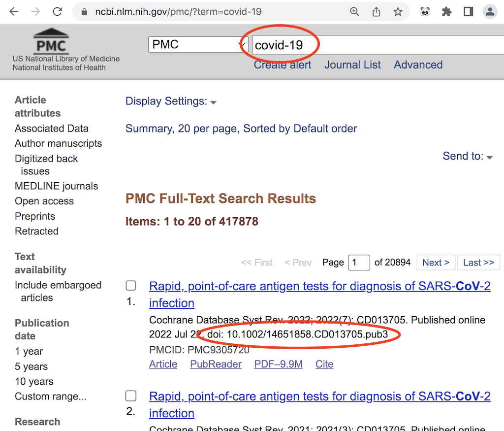This screenshot has height=431, width=504.
Task: Click the zoom magnifier icon in address bar
Action: point(354,12)
